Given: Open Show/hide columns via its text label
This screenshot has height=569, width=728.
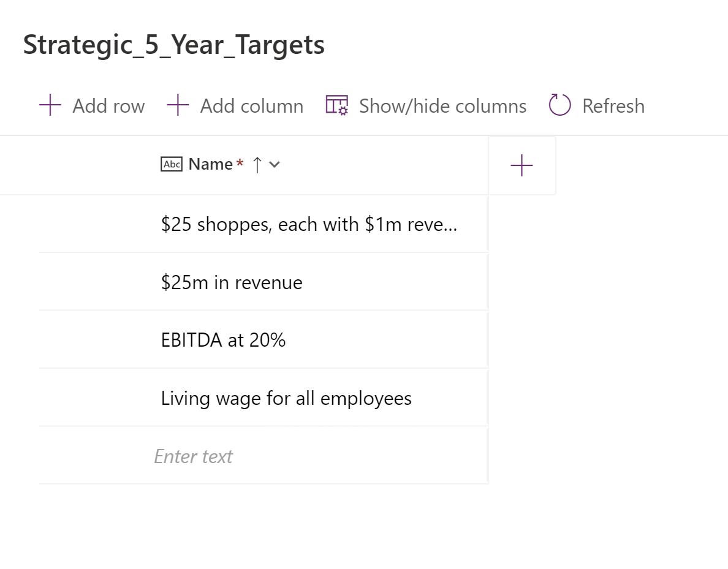Looking at the screenshot, I should (x=442, y=106).
